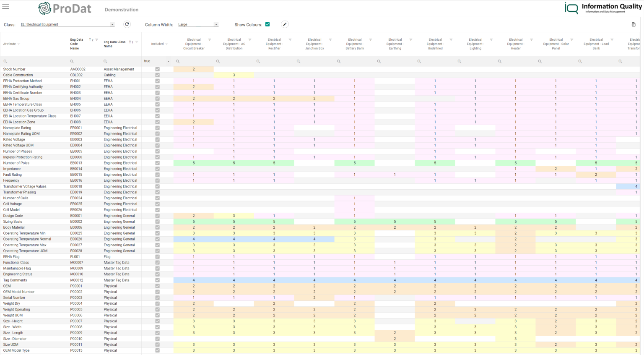Click the export report icon top right
The height and width of the screenshot is (355, 644).
click(x=634, y=24)
